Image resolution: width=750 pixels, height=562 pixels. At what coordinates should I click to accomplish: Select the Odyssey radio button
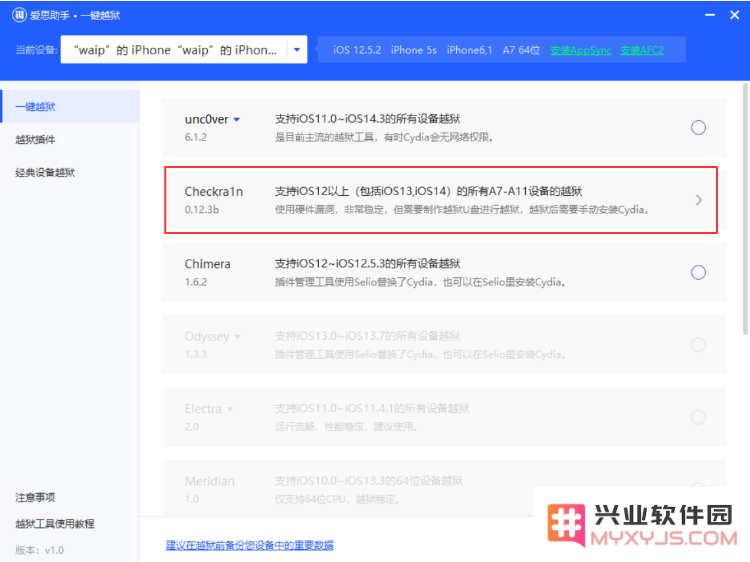tap(698, 345)
